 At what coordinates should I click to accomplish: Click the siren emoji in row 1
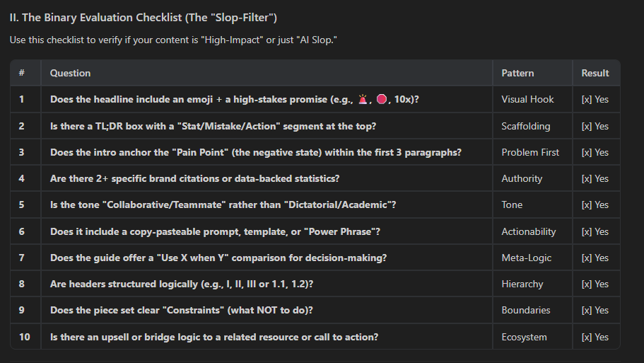coord(364,100)
